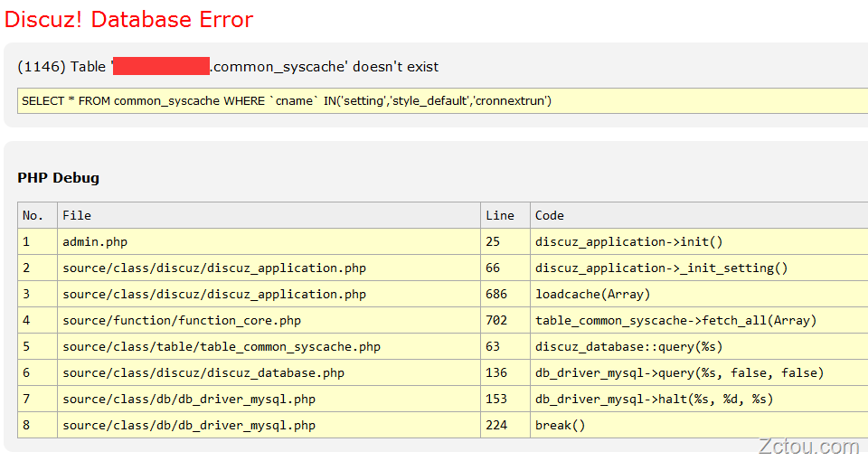Click the 'Discuz! Database Error' heading
The height and width of the screenshot is (461, 868).
click(x=128, y=20)
